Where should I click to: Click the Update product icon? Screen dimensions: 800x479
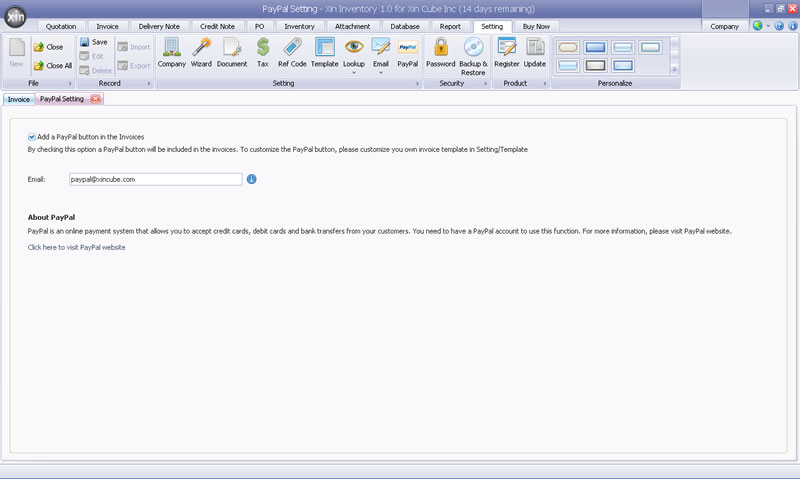[x=535, y=53]
